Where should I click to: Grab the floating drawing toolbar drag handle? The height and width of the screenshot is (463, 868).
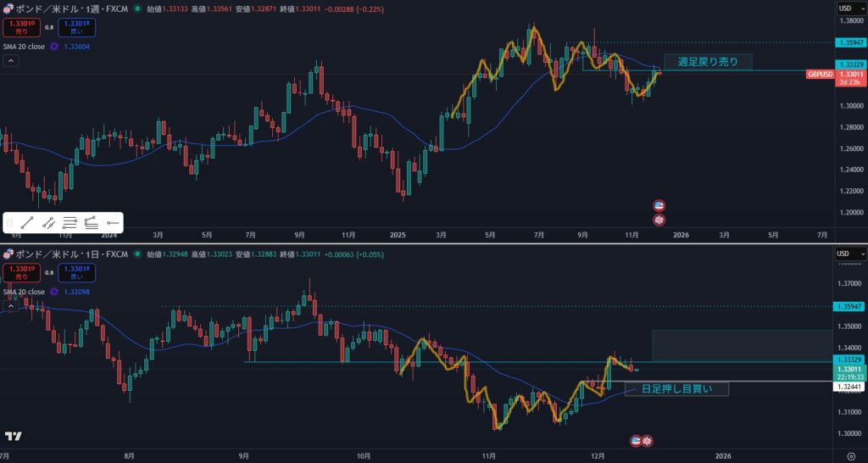pos(9,223)
